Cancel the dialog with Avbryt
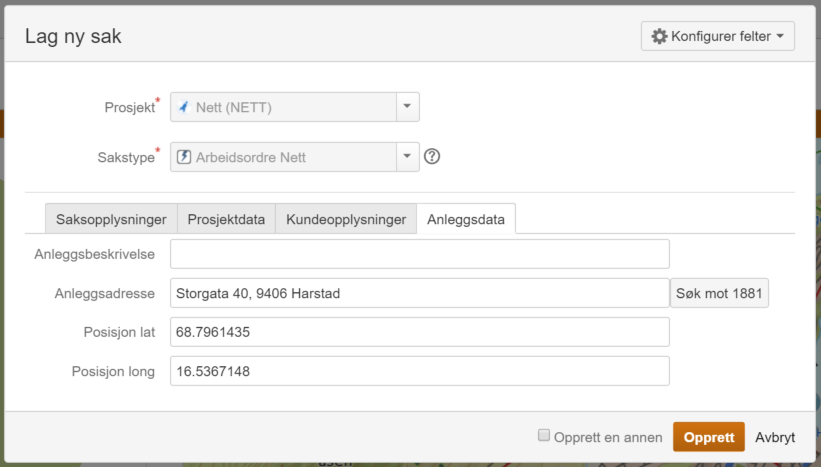Image resolution: width=821 pixels, height=467 pixels. pos(775,437)
